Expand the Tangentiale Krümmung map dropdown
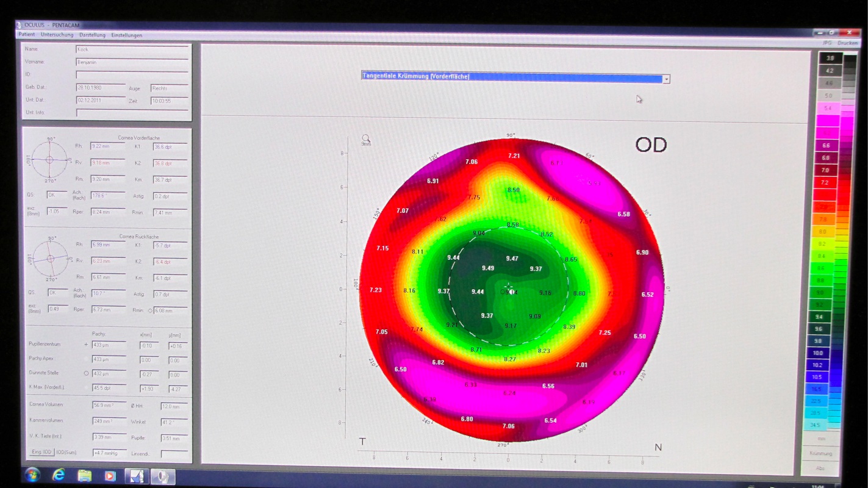The image size is (868, 488). (x=666, y=79)
